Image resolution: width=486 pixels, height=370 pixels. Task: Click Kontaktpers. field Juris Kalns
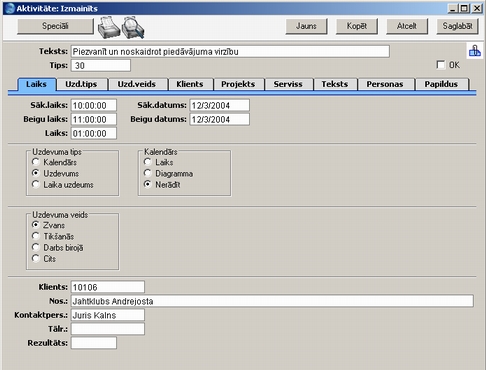click(108, 315)
